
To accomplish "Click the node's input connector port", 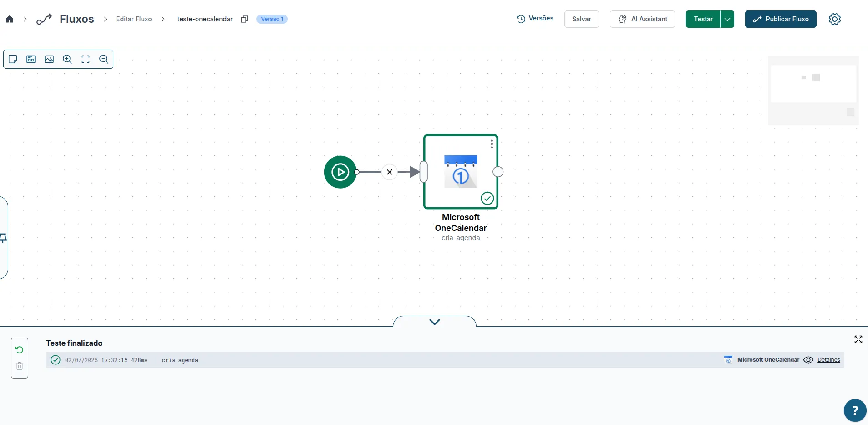I will tap(424, 172).
